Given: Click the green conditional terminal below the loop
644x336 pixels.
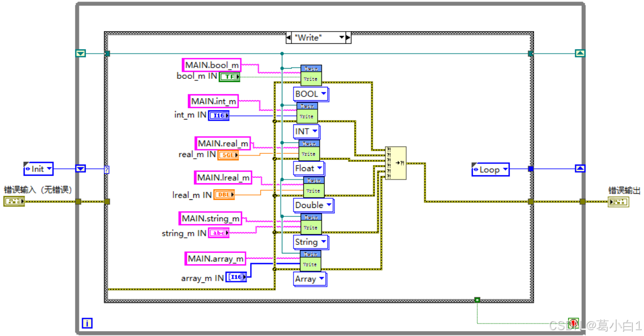Looking at the screenshot, I should click(477, 300).
